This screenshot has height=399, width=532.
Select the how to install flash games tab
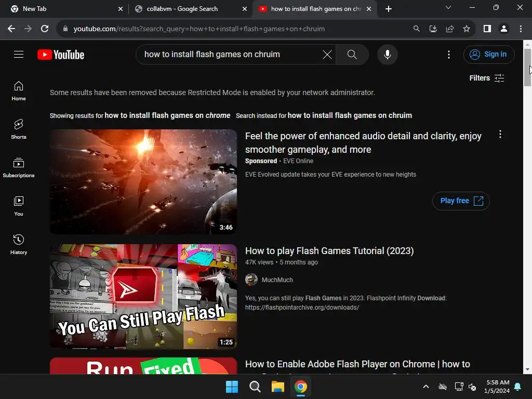(315, 9)
